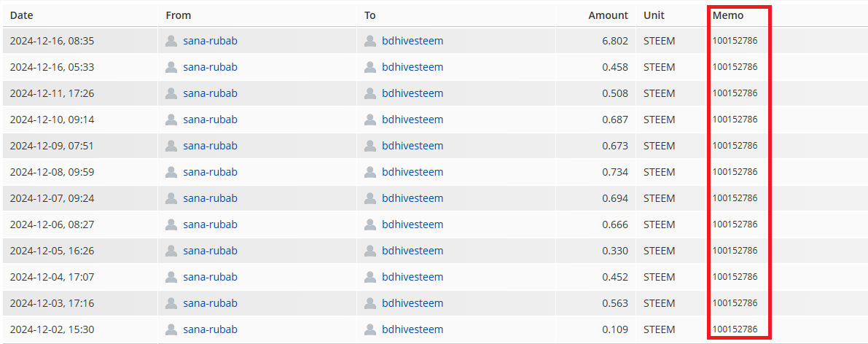Viewport: 868px width, 344px height.
Task: Click the Date column header
Action: point(22,15)
